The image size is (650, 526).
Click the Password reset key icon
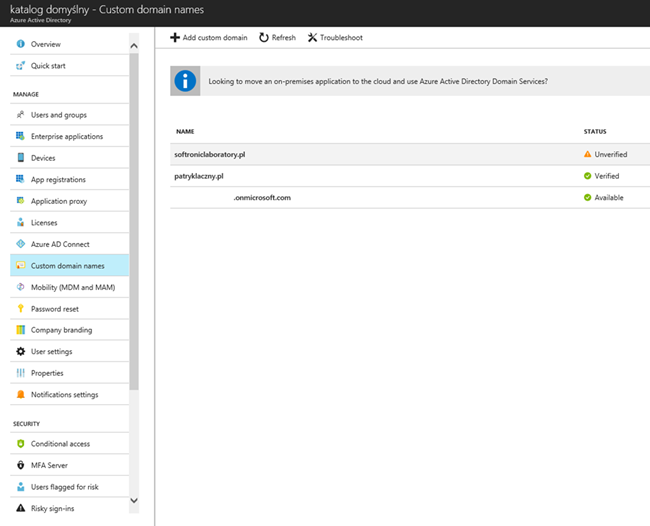(20, 309)
